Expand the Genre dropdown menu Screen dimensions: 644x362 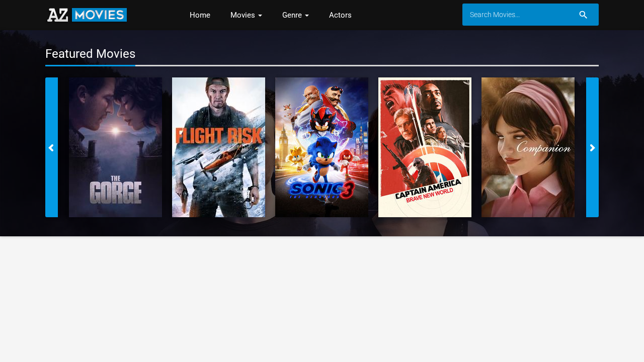(295, 15)
